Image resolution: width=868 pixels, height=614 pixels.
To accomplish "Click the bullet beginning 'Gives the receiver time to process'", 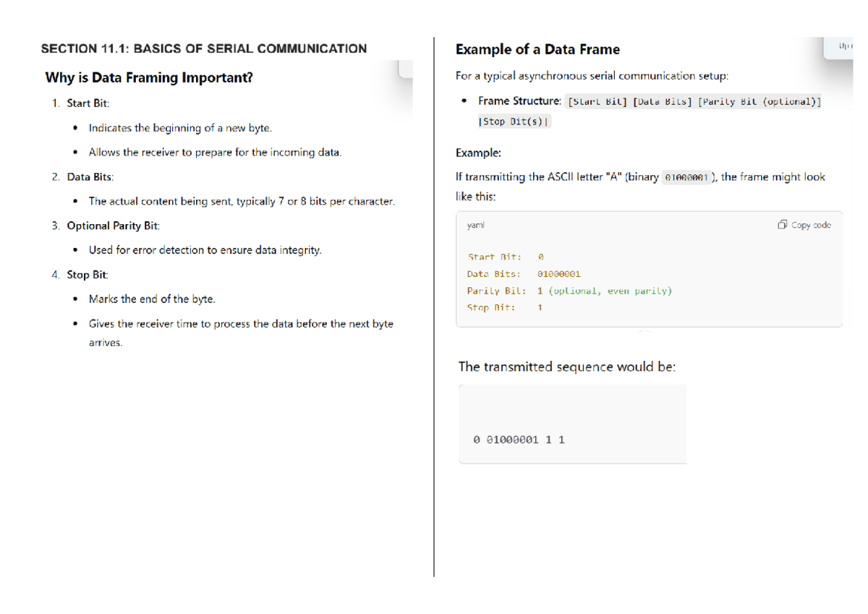I will click(241, 333).
